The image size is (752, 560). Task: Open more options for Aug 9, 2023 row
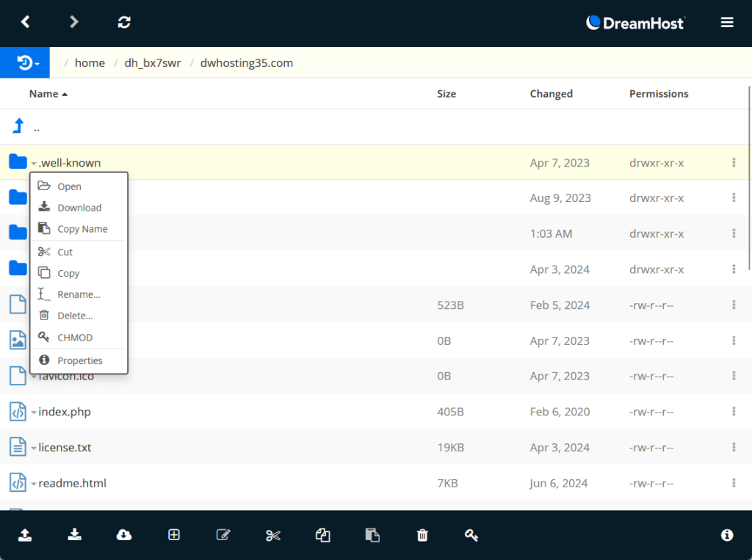point(734,197)
